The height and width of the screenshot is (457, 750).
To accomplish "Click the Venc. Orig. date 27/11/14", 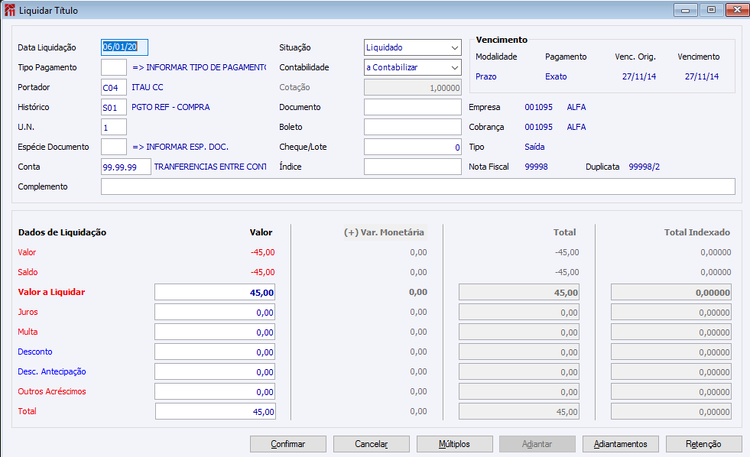I will click(x=639, y=77).
